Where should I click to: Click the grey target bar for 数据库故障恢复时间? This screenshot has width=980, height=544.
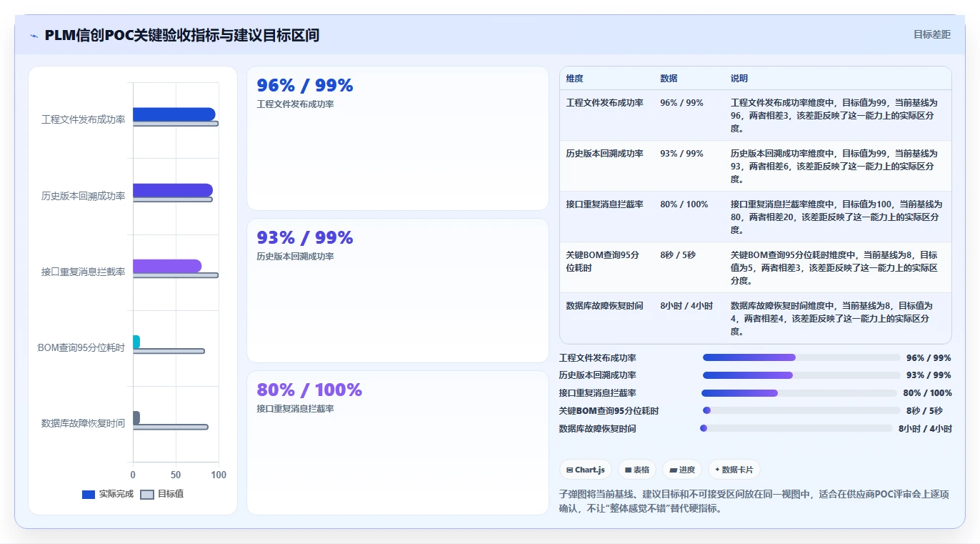pos(171,427)
